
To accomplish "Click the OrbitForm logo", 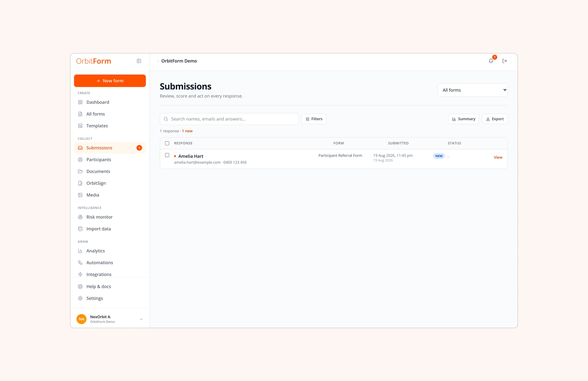I will [94, 61].
